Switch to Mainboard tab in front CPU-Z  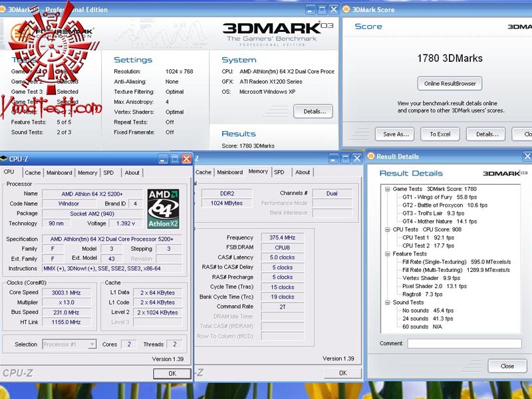pos(59,173)
